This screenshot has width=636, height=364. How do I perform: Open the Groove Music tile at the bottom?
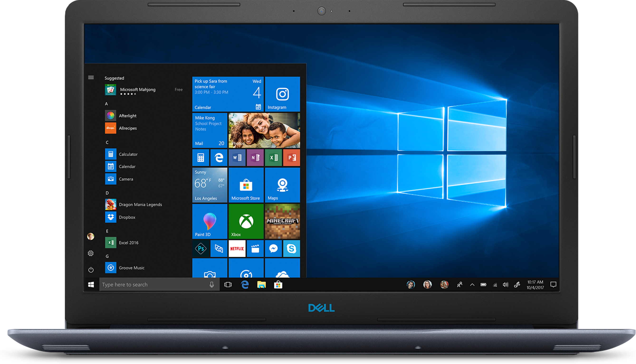click(x=246, y=268)
